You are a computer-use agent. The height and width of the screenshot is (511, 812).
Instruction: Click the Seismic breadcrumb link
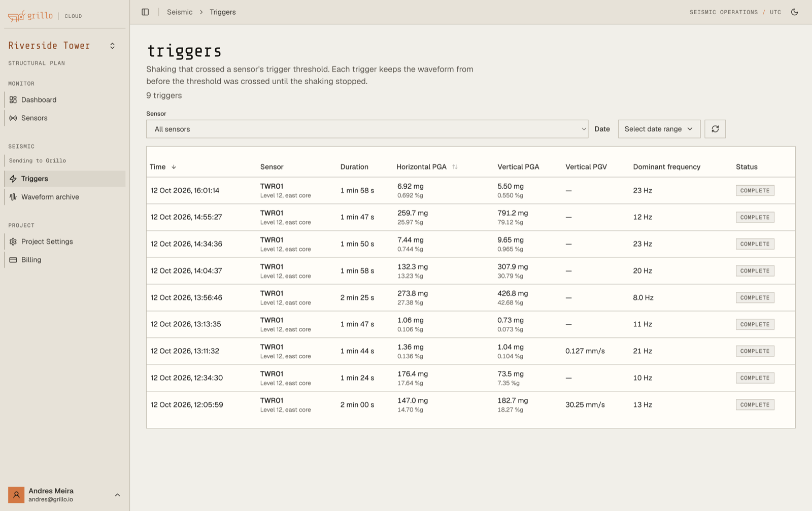point(180,12)
